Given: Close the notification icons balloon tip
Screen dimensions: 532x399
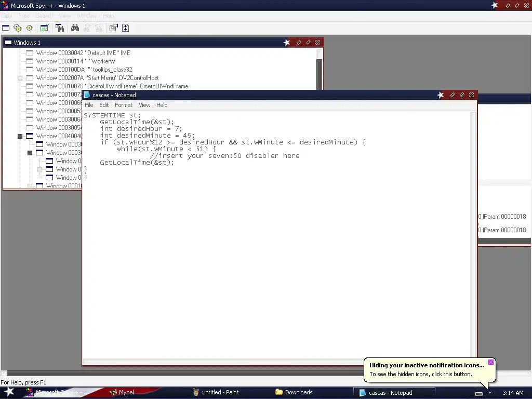Looking at the screenshot, I should click(x=490, y=362).
